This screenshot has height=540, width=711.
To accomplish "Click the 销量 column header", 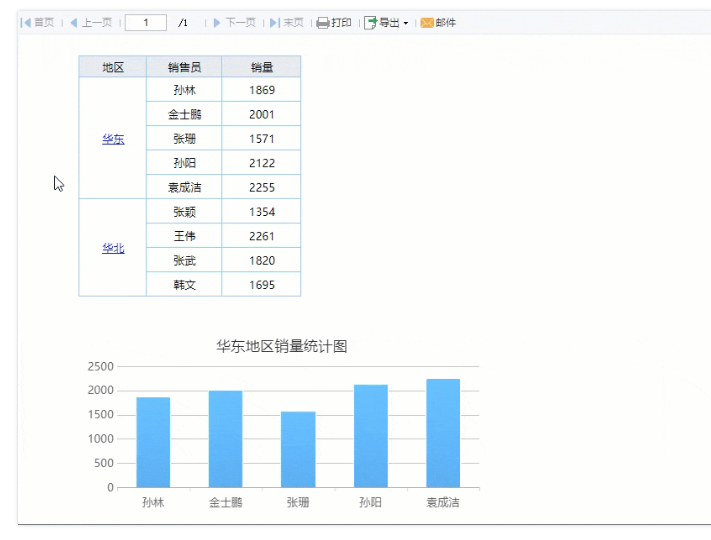I will pyautogui.click(x=262, y=67).
